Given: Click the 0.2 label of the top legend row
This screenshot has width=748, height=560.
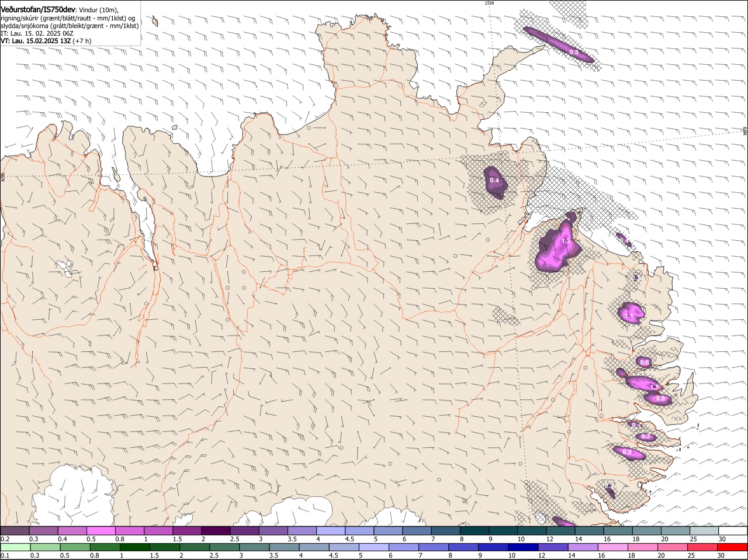Looking at the screenshot, I should pyautogui.click(x=5, y=538).
